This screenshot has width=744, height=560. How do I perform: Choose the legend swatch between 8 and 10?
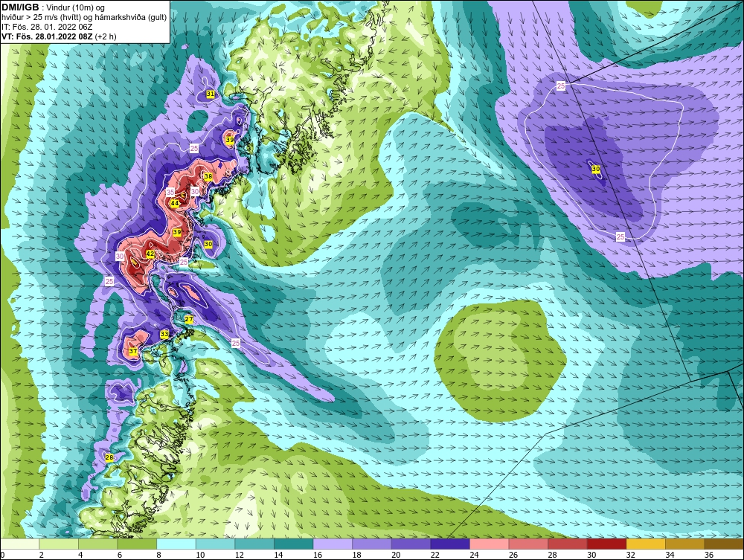pyautogui.click(x=176, y=544)
